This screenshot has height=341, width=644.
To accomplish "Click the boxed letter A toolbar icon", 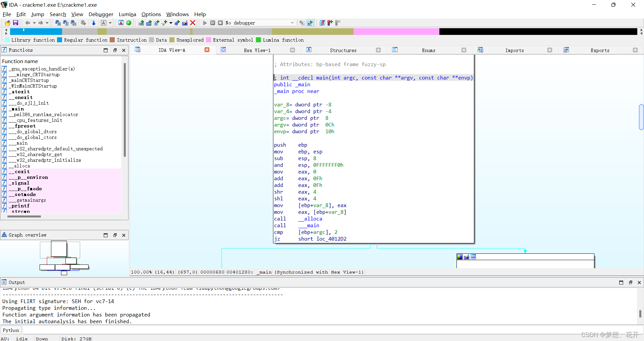I will 103,23.
